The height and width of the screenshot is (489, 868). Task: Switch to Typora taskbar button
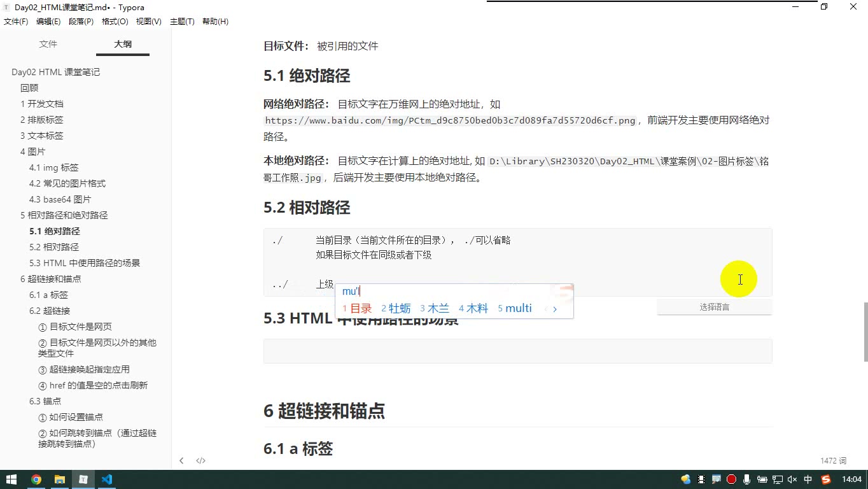(x=83, y=479)
